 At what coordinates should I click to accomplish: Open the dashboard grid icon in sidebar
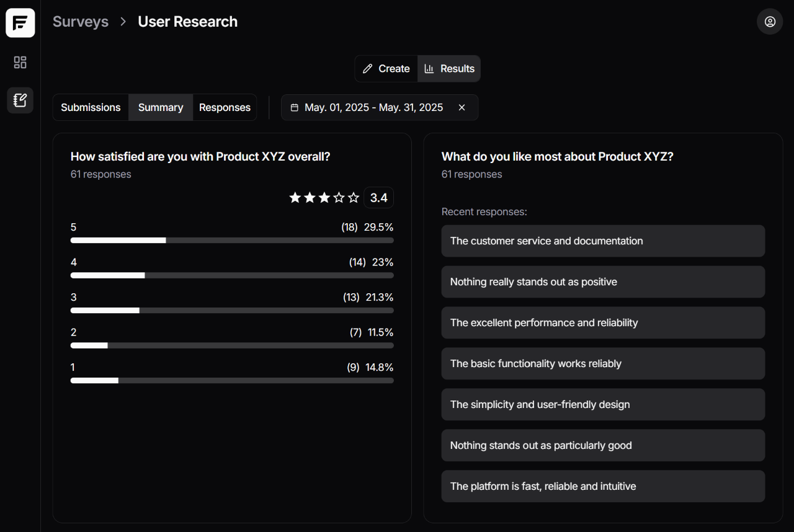(x=20, y=63)
